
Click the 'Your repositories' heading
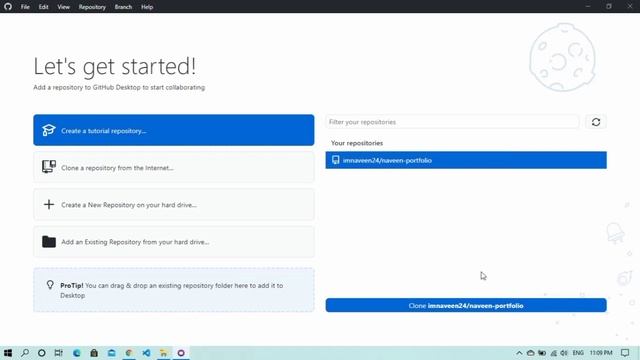tap(357, 143)
